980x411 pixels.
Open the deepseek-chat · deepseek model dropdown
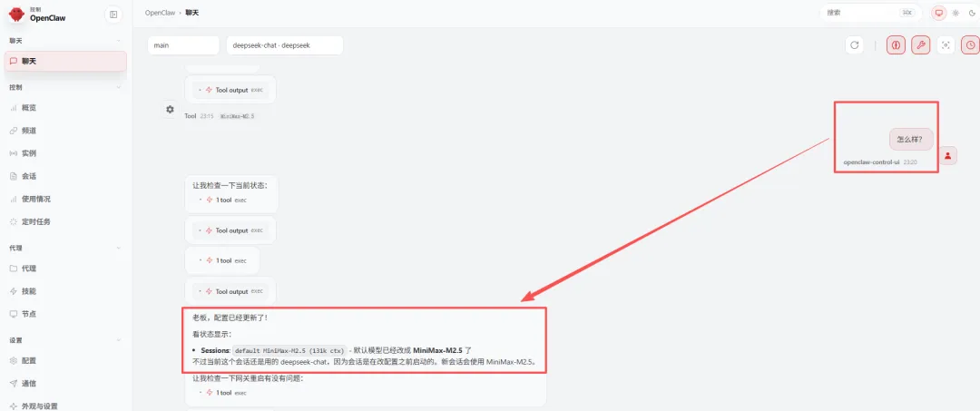pyautogui.click(x=285, y=45)
